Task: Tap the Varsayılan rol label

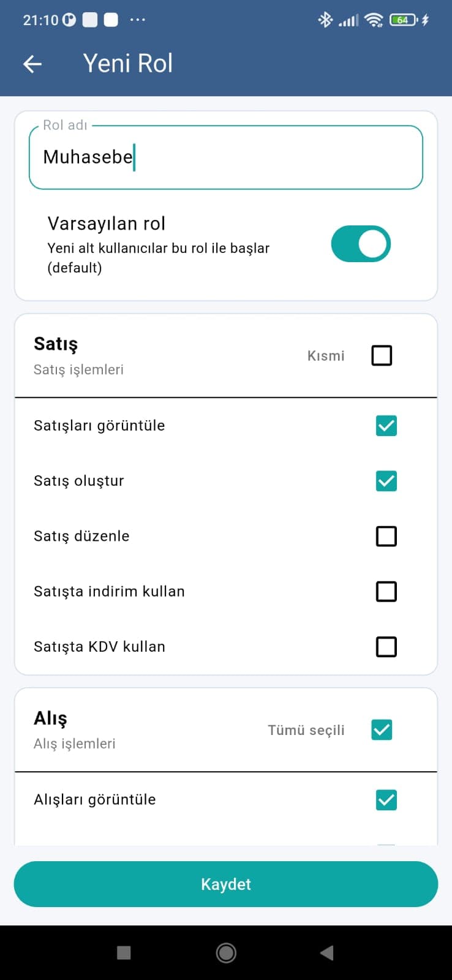Action: tap(107, 224)
